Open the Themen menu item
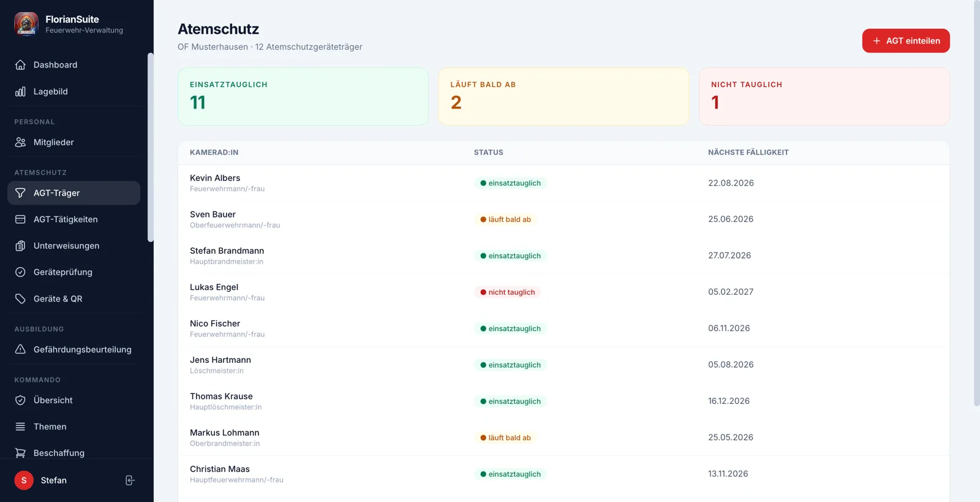 coord(73,427)
